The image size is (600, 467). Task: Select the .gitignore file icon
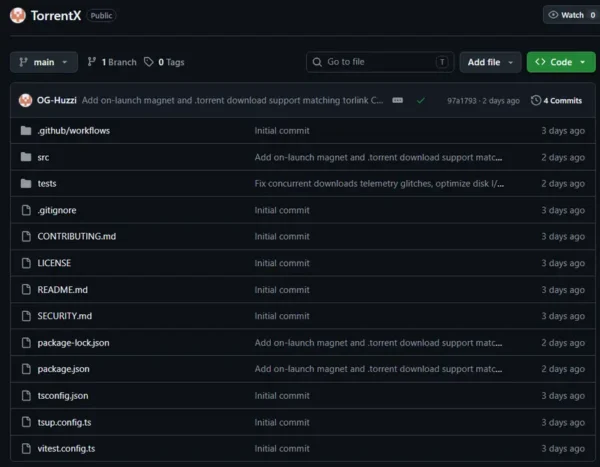point(26,210)
